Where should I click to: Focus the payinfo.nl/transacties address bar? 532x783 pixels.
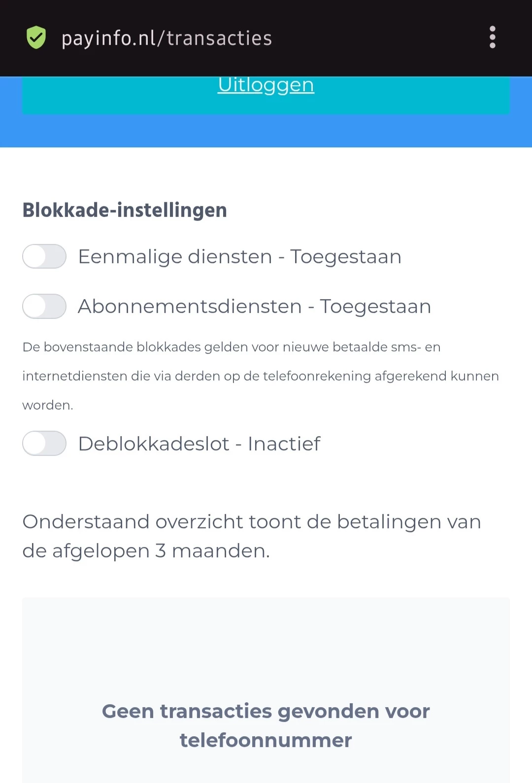coord(166,38)
